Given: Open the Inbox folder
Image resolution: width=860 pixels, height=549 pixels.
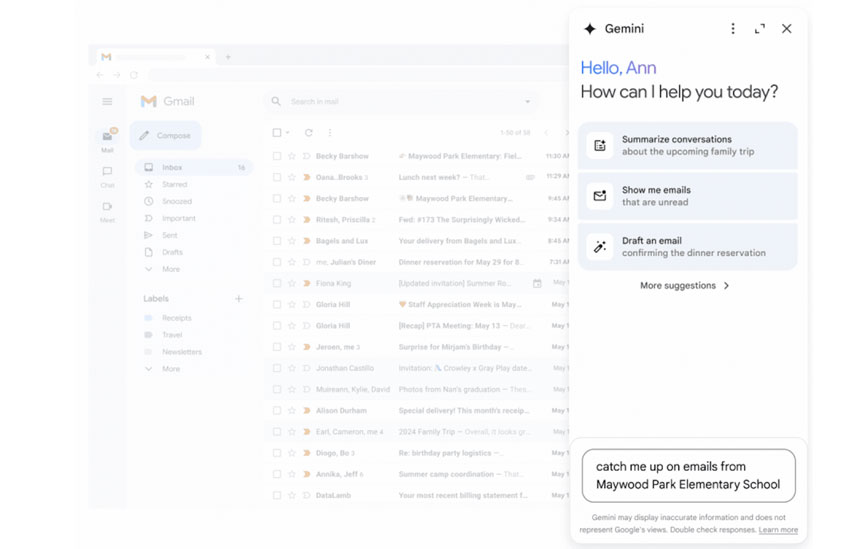Looking at the screenshot, I should coord(194,167).
